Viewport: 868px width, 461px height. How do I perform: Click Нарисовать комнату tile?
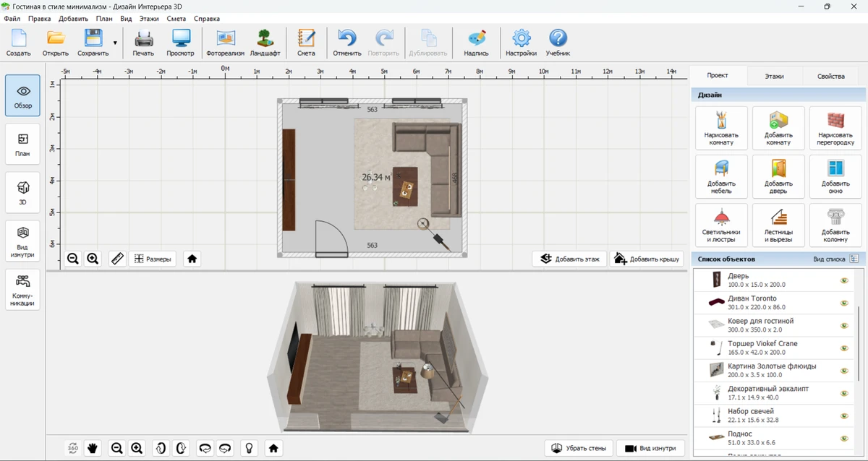click(x=721, y=128)
